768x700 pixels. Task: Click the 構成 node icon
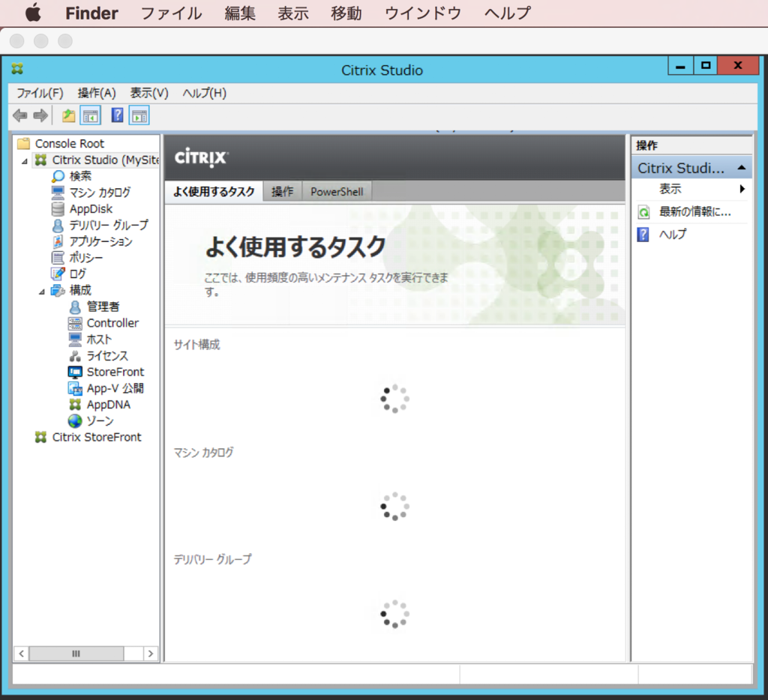tap(58, 290)
